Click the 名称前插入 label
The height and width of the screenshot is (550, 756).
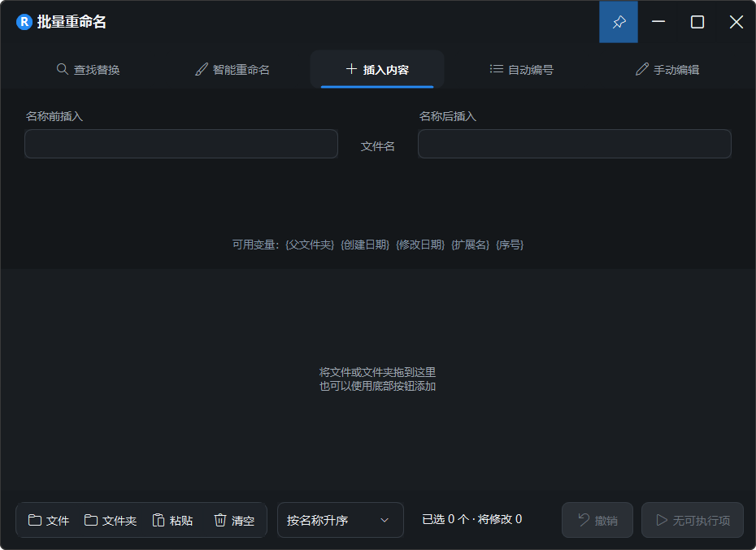[x=54, y=116]
